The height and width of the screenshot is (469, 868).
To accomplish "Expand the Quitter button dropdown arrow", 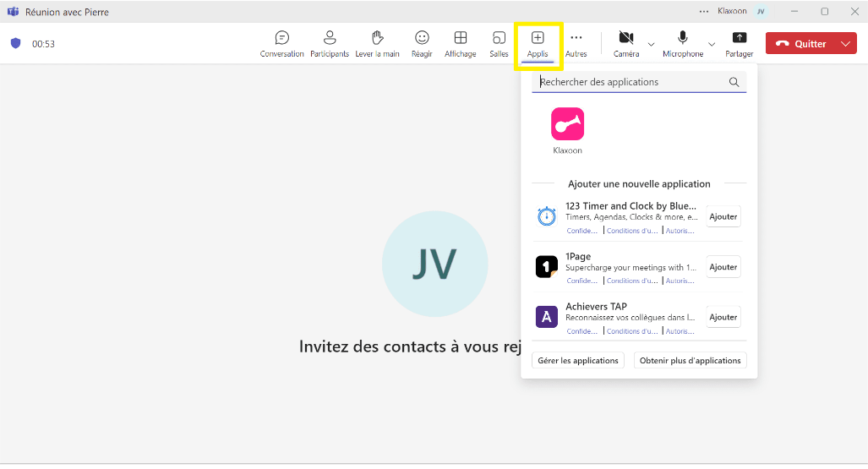I will 846,44.
